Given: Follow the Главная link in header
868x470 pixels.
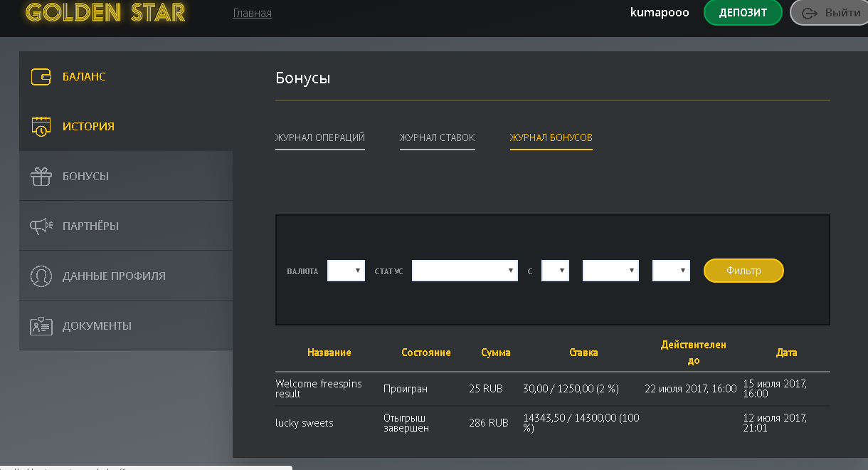Looking at the screenshot, I should [x=252, y=13].
